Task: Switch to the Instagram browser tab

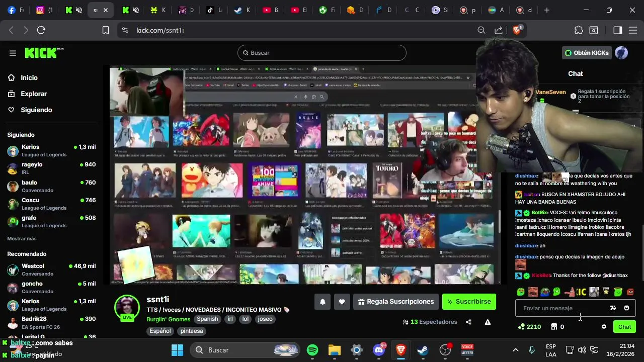Action: 44,10
